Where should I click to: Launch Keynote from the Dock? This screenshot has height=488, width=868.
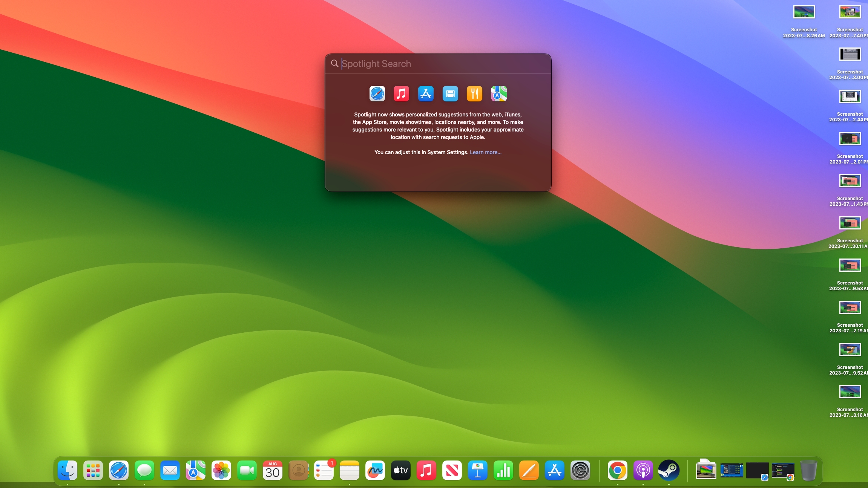tap(478, 470)
